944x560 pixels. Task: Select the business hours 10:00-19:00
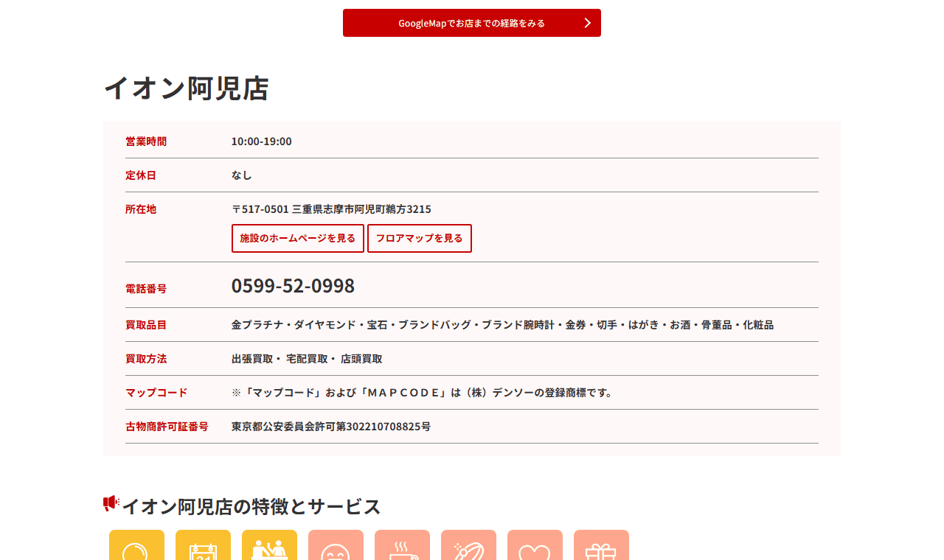pyautogui.click(x=262, y=141)
